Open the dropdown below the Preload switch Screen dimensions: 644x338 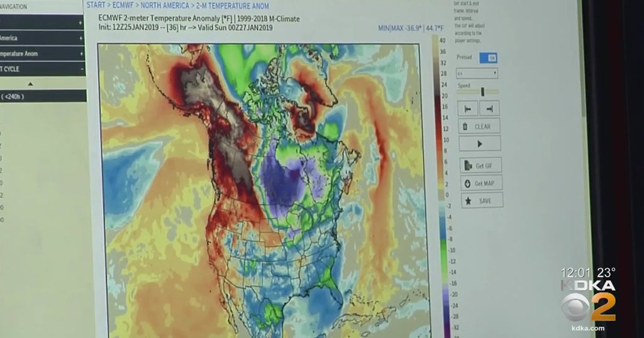point(477,74)
